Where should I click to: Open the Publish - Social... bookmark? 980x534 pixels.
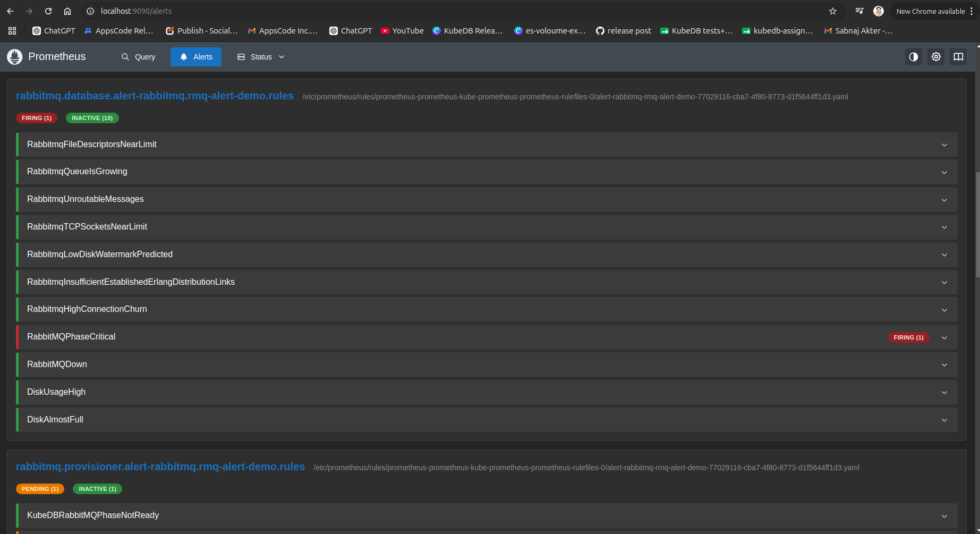pos(202,31)
